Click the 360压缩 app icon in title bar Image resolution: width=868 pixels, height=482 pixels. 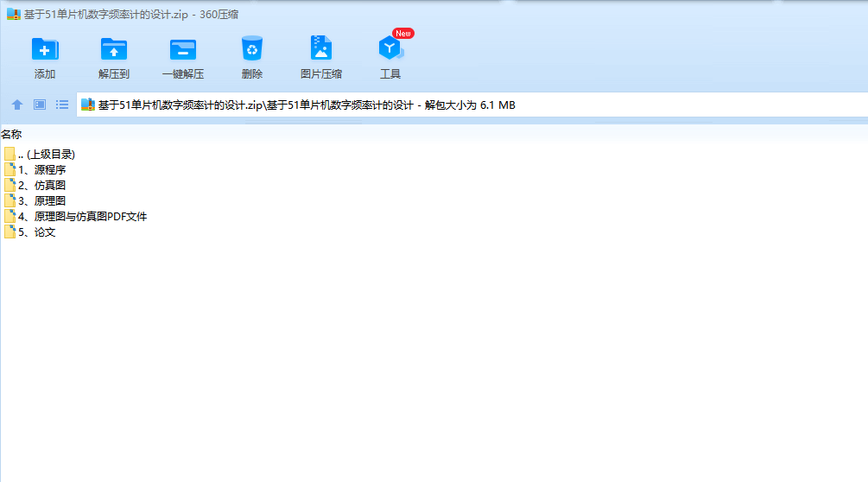point(13,14)
